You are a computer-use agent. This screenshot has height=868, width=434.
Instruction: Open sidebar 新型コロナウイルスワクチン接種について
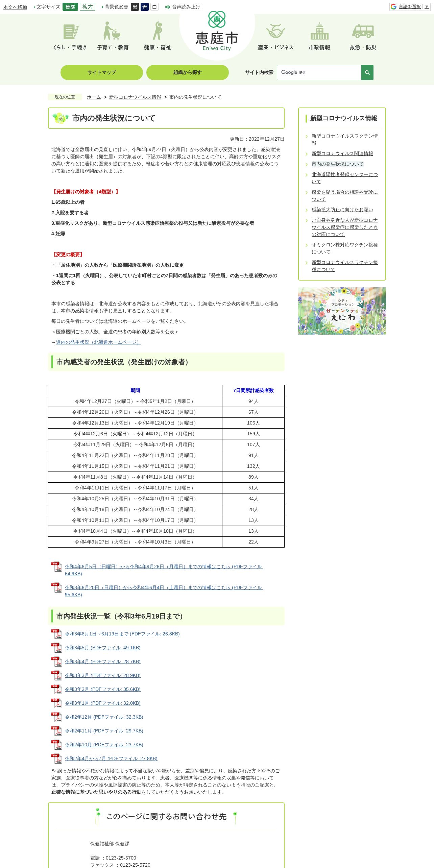(345, 266)
